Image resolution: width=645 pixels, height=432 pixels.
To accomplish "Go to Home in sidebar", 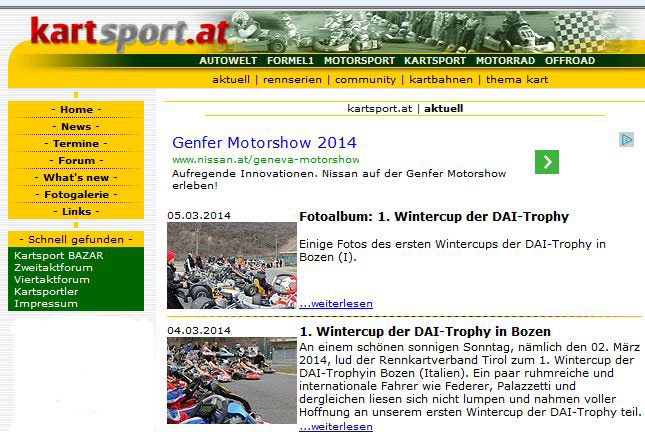I will point(76,109).
